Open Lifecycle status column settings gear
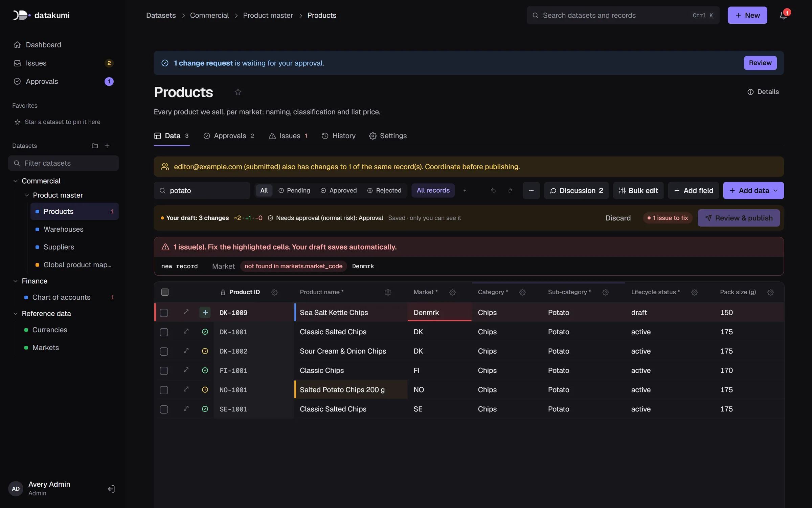Image resolution: width=812 pixels, height=508 pixels. coord(695,292)
